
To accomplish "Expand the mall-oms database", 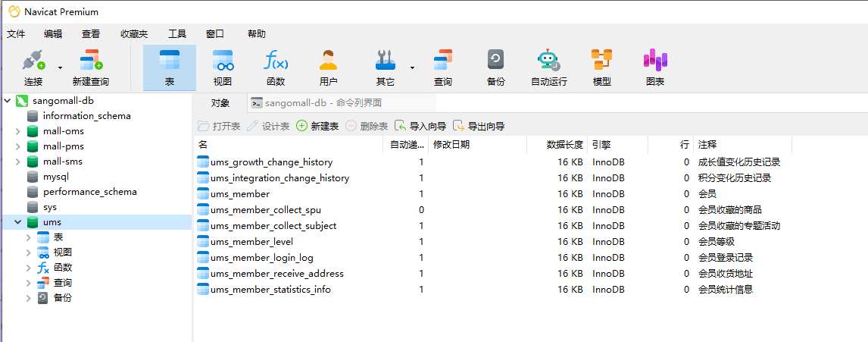I will click(17, 131).
